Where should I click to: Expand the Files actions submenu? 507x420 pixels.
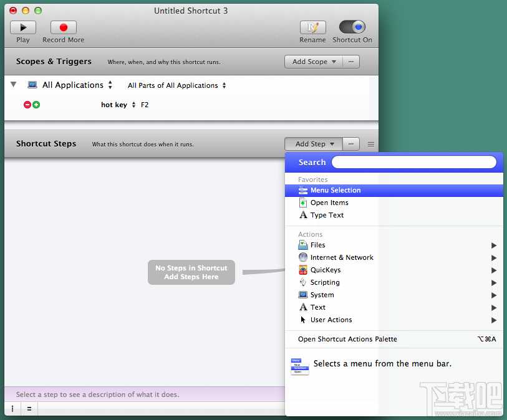tap(394, 246)
